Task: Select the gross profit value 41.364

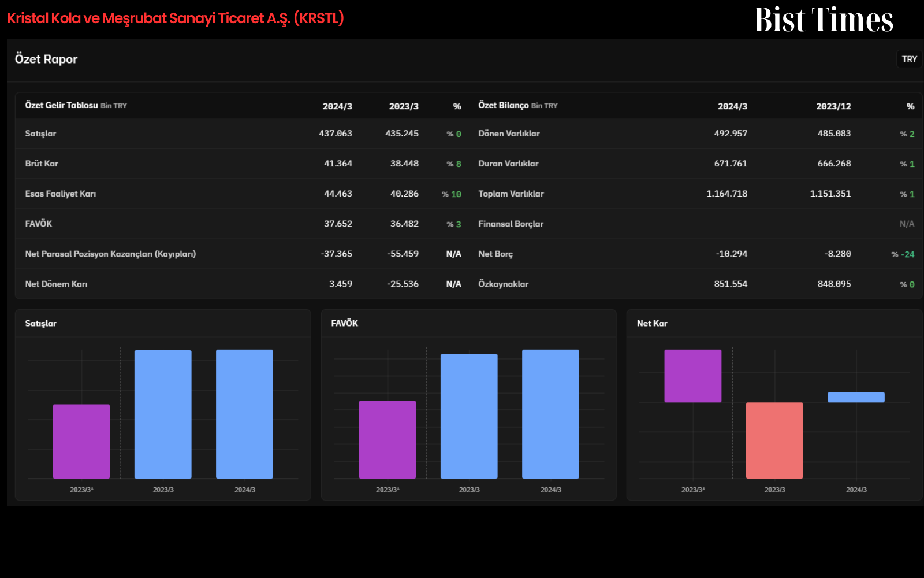Action: (x=338, y=164)
